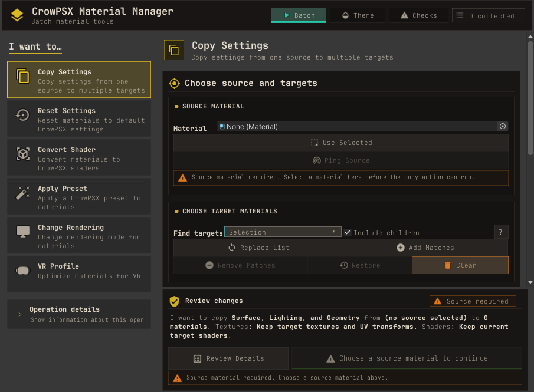Select the Copy Settings operation
This screenshot has width=534, height=392.
79,80
